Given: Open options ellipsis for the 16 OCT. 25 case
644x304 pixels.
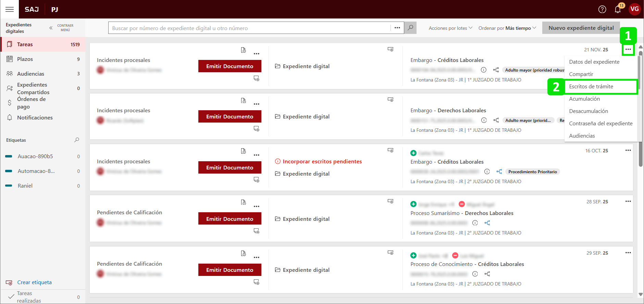Looking at the screenshot, I should coord(628,150).
